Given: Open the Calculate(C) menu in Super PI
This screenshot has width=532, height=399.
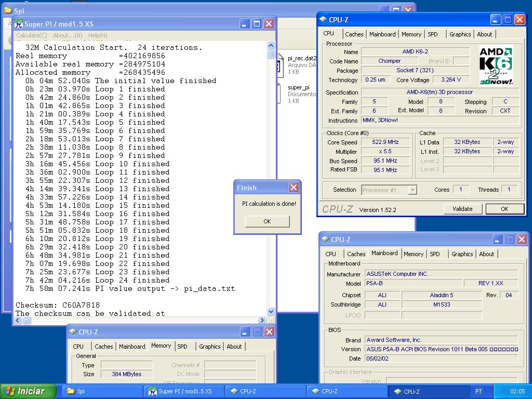Looking at the screenshot, I should point(32,35).
